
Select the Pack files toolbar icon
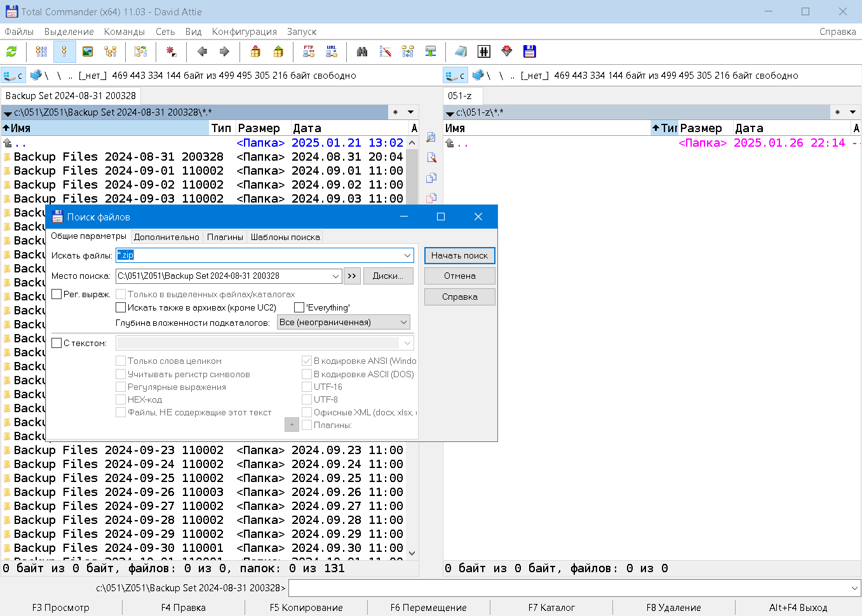point(254,51)
